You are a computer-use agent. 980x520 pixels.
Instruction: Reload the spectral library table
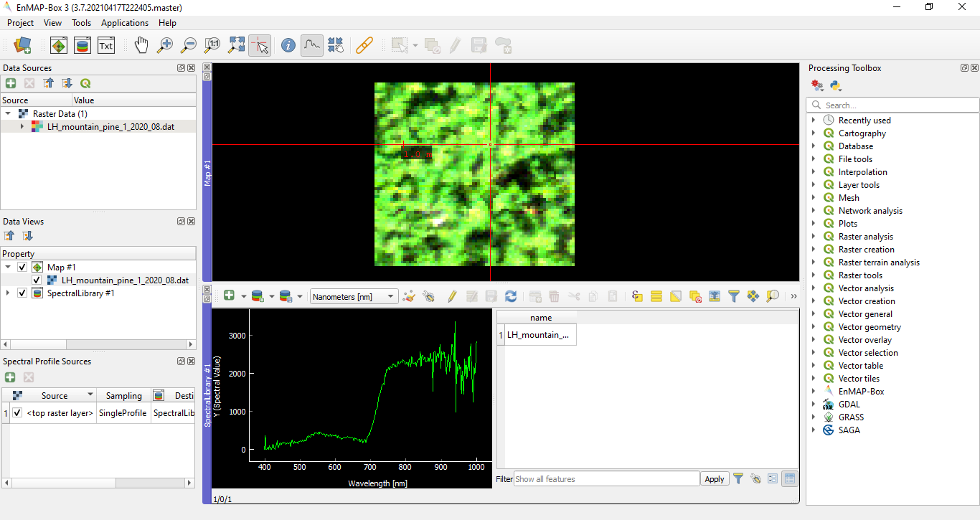(x=511, y=296)
